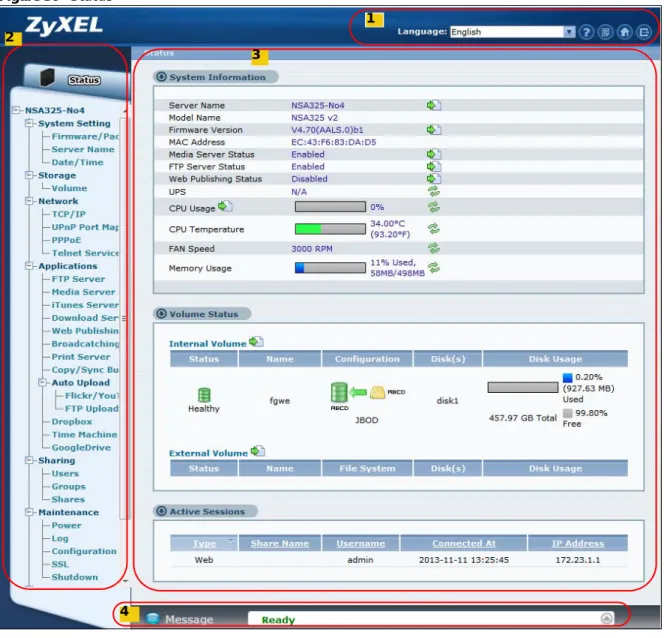Open GoogleDrive settings

pos(81,447)
